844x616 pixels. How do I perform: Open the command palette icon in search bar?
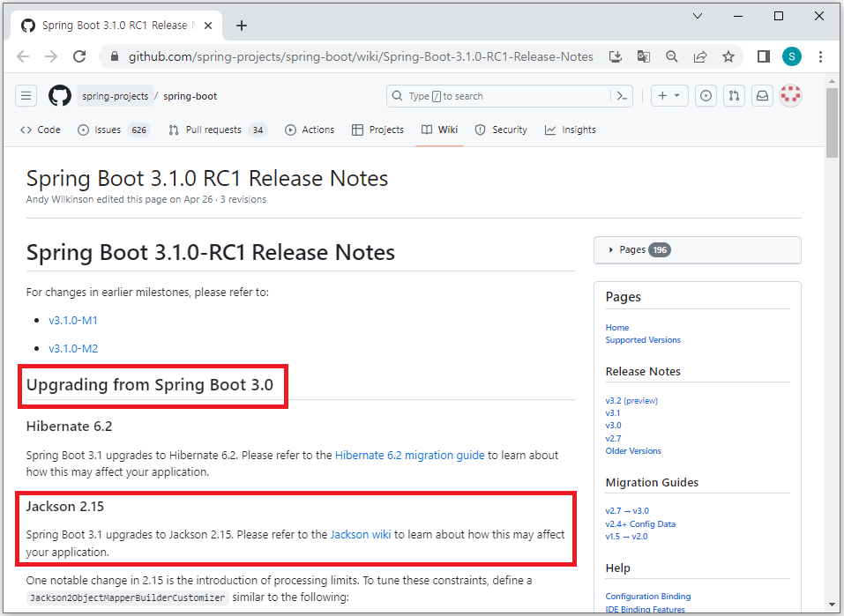tap(623, 96)
